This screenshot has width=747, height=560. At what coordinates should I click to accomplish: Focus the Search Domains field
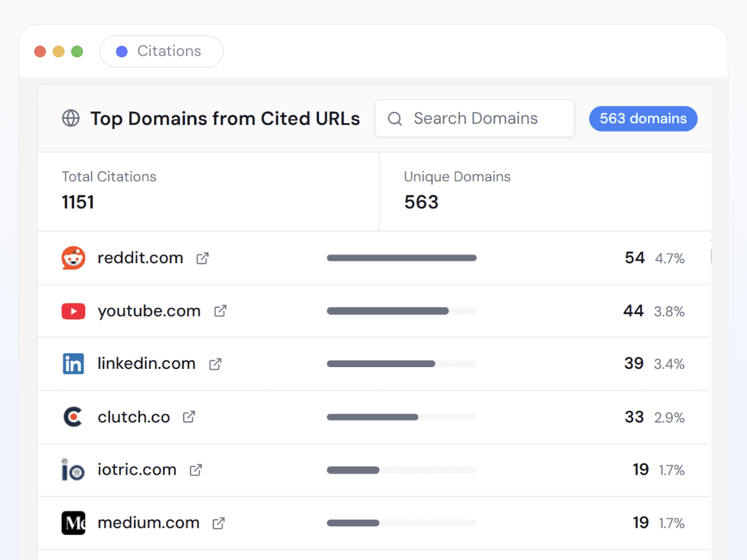pyautogui.click(x=474, y=118)
